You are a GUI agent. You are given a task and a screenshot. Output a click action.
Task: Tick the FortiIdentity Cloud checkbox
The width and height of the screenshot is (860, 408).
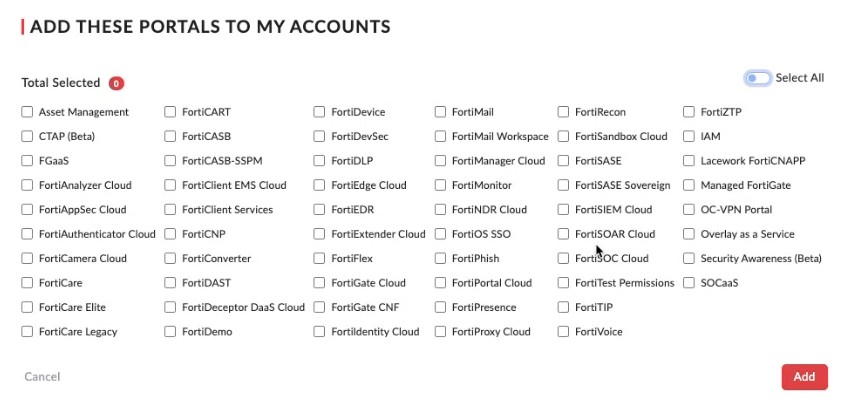click(320, 332)
